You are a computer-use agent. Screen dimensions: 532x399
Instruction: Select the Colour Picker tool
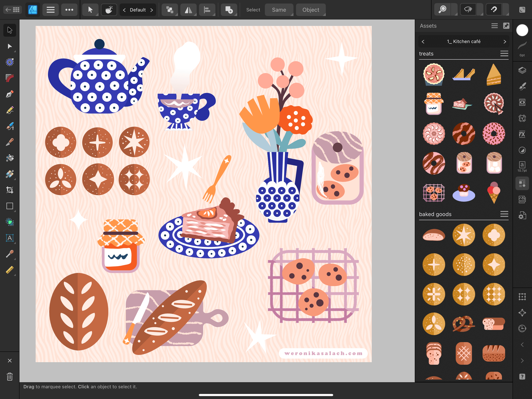10,254
